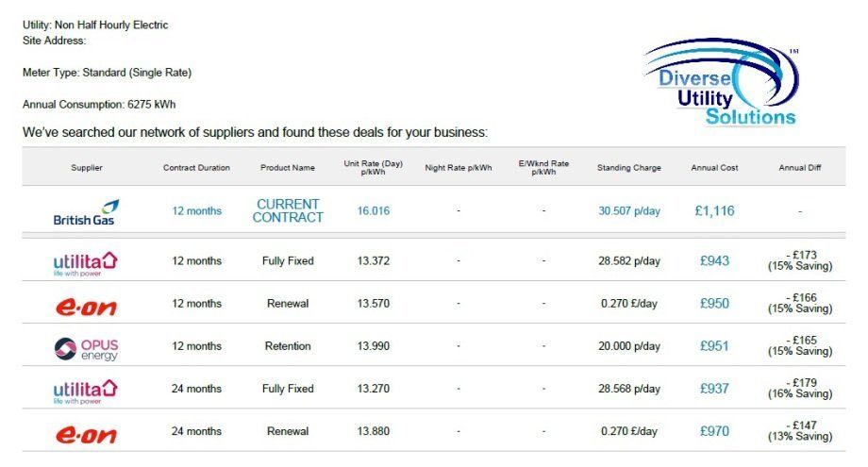The height and width of the screenshot is (467, 868).
Task: Click the Contract Duration column header
Action: tap(196, 168)
